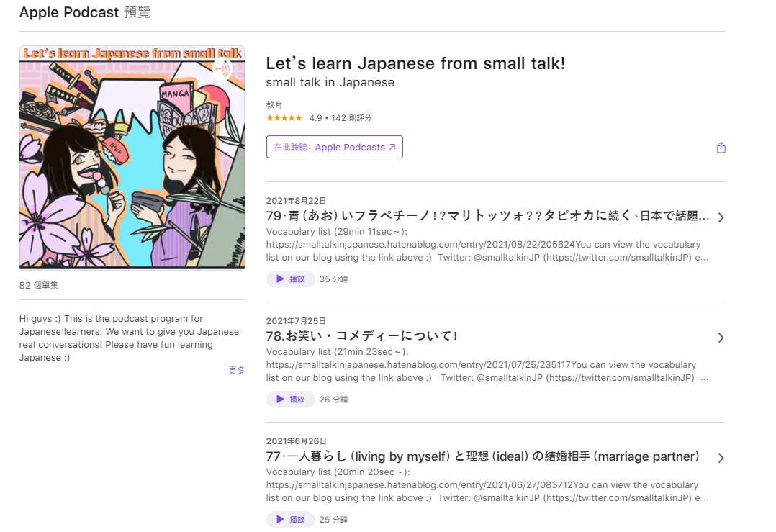Click the podcast cover artwork
The image size is (776, 532).
pyautogui.click(x=132, y=158)
